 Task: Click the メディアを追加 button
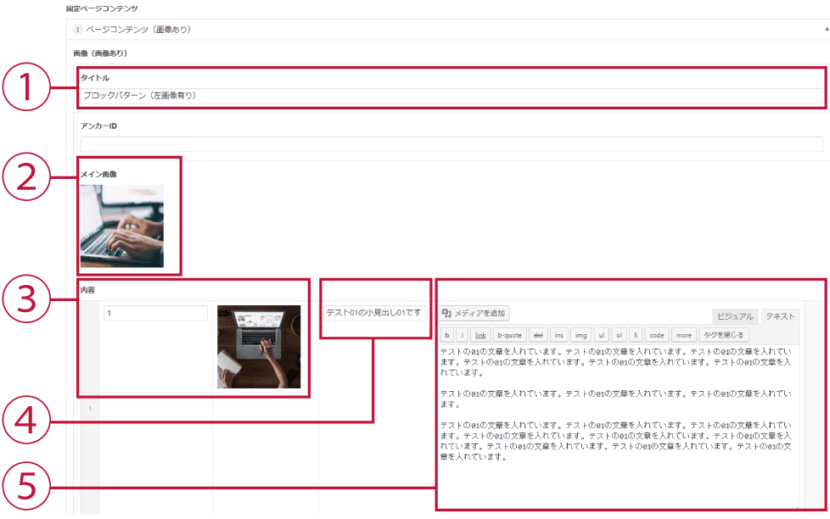click(475, 313)
